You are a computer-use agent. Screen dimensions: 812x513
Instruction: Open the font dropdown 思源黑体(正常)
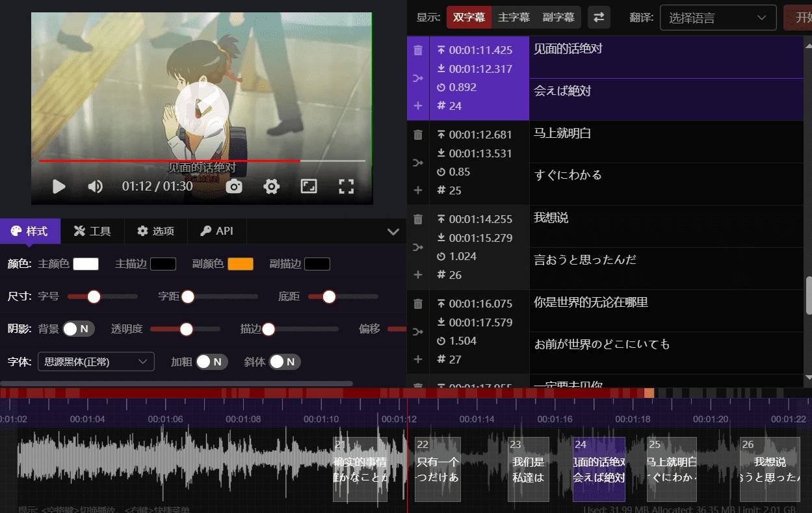tap(96, 362)
